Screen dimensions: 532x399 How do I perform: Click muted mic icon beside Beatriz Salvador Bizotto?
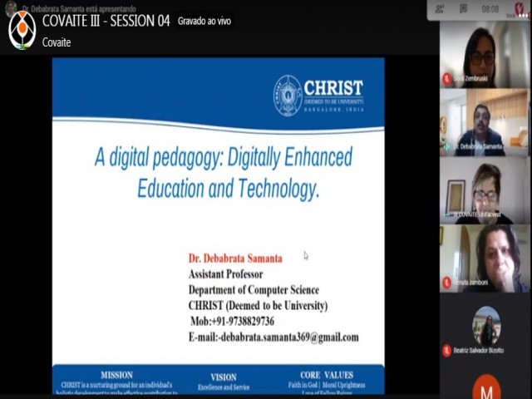[x=446, y=350]
